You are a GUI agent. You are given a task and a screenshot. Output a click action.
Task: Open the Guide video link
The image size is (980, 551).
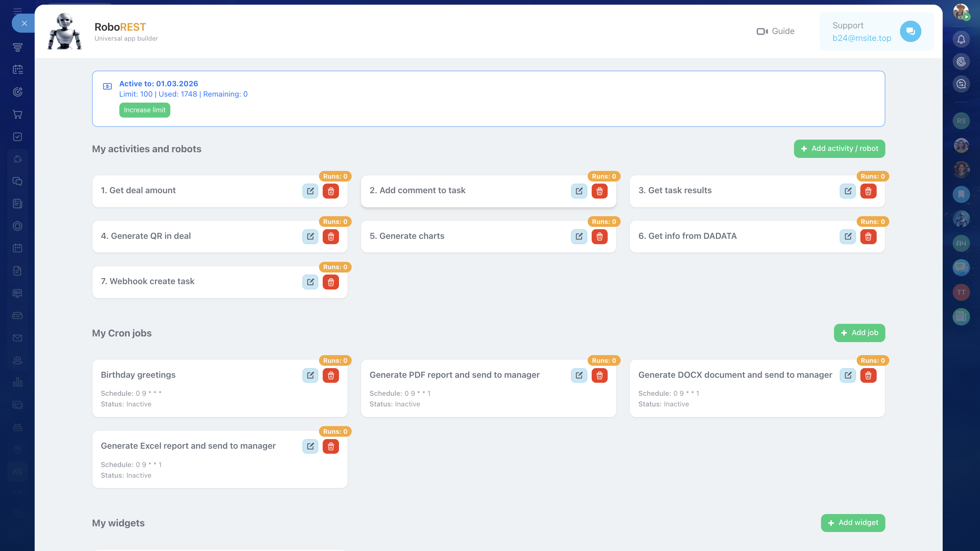click(775, 31)
